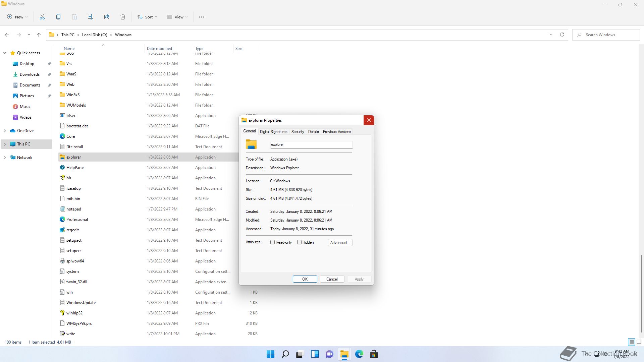The height and width of the screenshot is (362, 644).
Task: Go up one folder level arrow
Action: pos(39,35)
